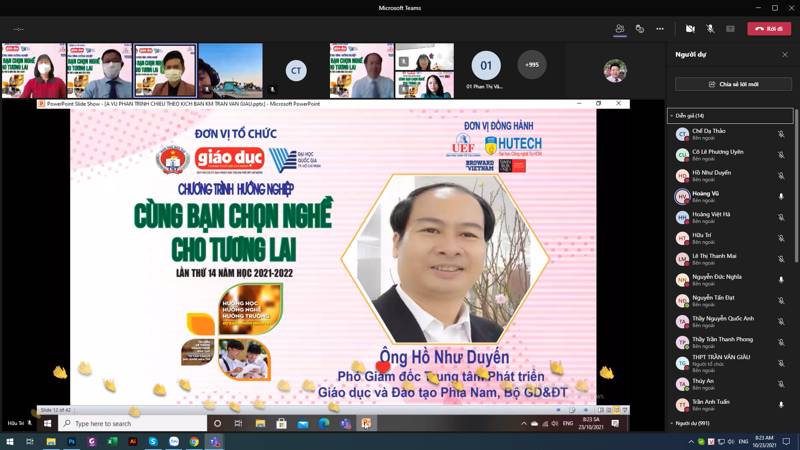Click the share content icon in toolbar
The height and width of the screenshot is (450, 800).
[730, 29]
